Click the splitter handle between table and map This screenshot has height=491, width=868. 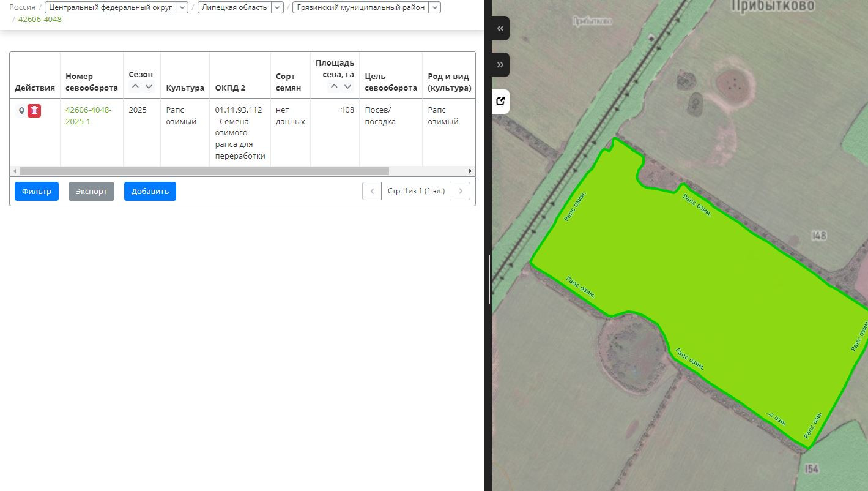(x=488, y=279)
